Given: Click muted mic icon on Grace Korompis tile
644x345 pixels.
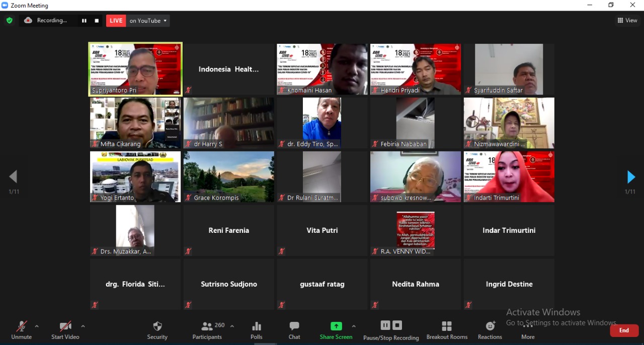Looking at the screenshot, I should 188,198.
